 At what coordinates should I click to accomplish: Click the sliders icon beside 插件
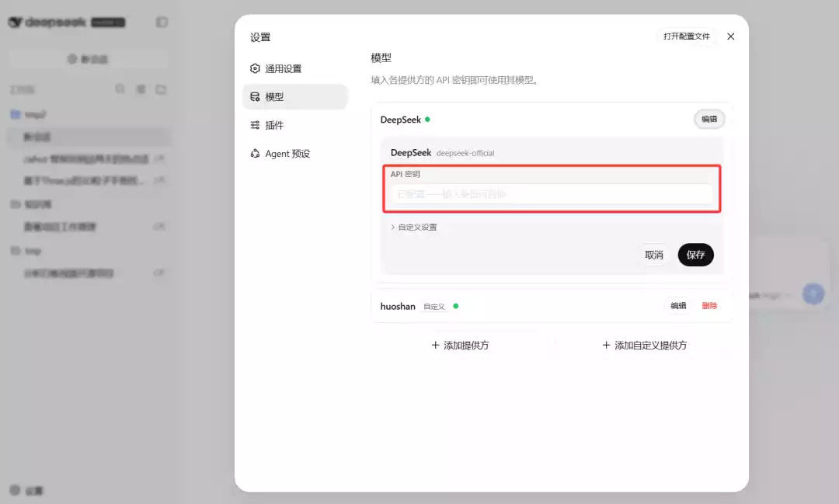click(x=256, y=125)
